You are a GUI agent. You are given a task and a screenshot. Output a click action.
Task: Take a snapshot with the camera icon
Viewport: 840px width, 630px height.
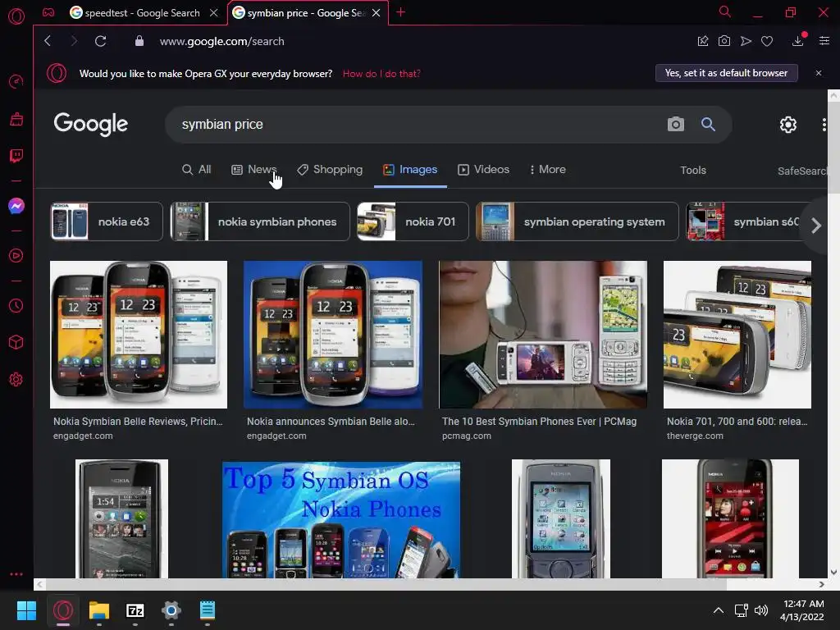[x=724, y=41]
